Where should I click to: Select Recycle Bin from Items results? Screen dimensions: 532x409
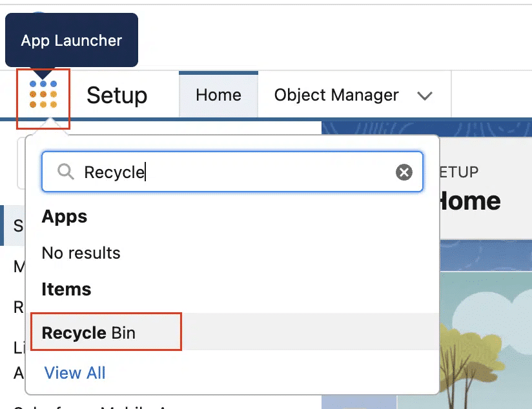(89, 332)
